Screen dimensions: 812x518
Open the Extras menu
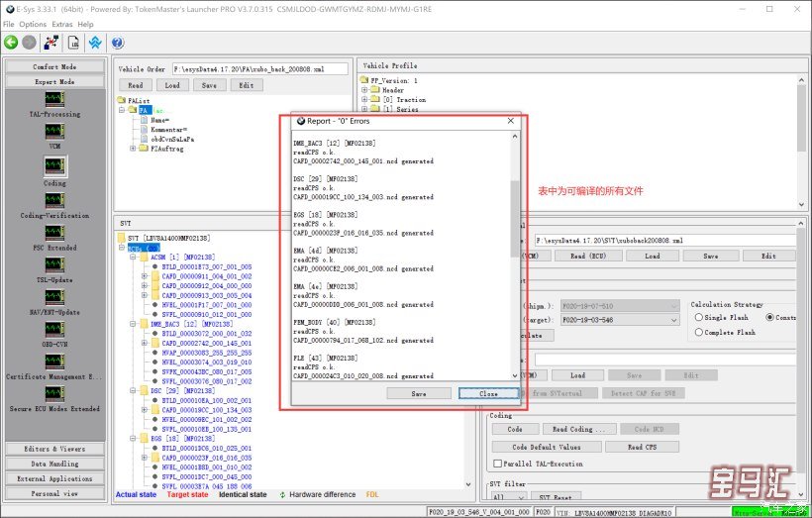(x=62, y=24)
